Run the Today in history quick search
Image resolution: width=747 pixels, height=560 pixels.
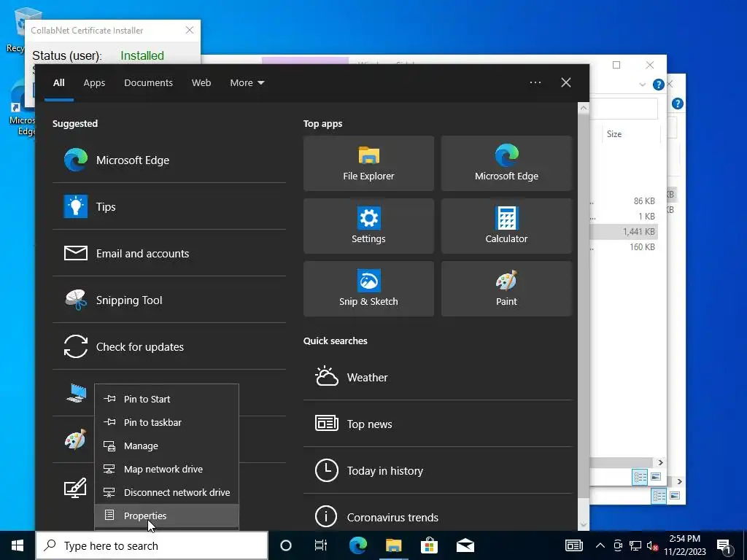pyautogui.click(x=438, y=470)
